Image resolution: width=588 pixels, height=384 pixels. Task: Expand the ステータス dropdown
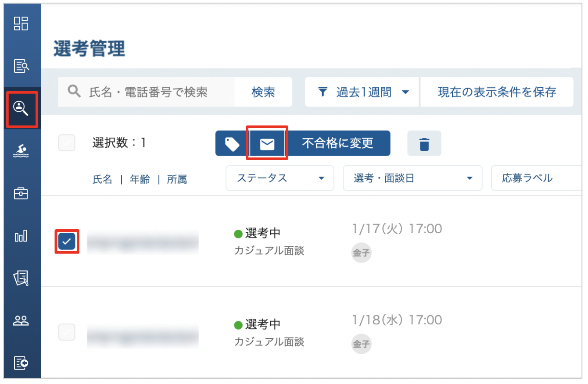280,178
